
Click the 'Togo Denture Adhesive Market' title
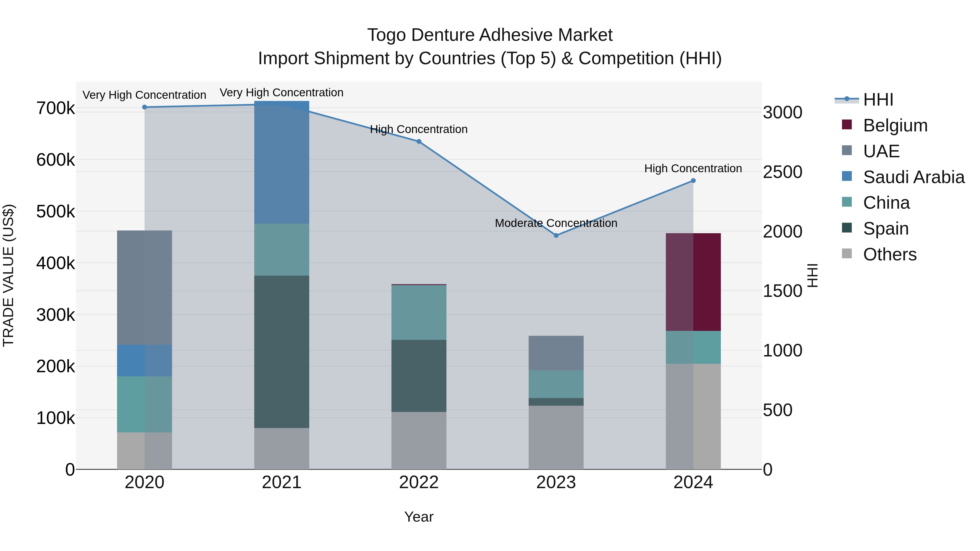[x=490, y=35]
